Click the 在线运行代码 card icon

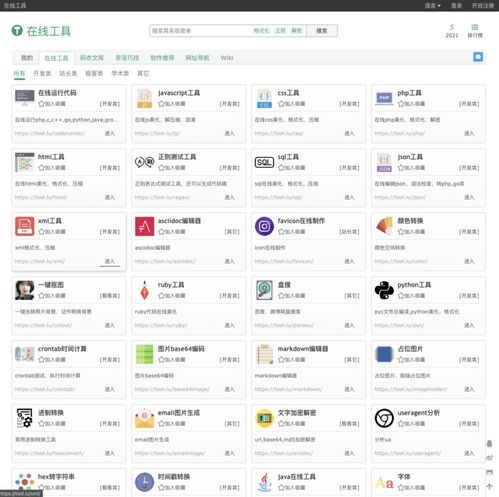tap(25, 98)
